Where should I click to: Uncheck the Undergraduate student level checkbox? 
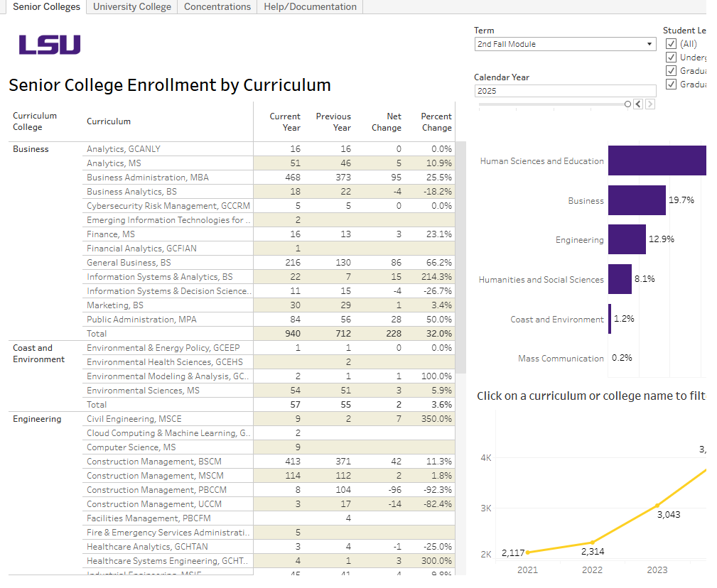[x=669, y=56]
